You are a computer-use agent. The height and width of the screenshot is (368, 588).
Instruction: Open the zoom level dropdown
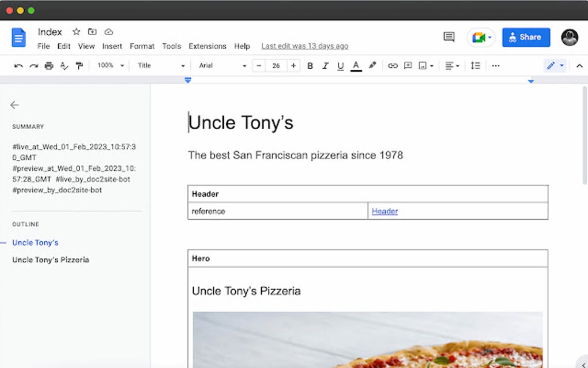coord(110,65)
